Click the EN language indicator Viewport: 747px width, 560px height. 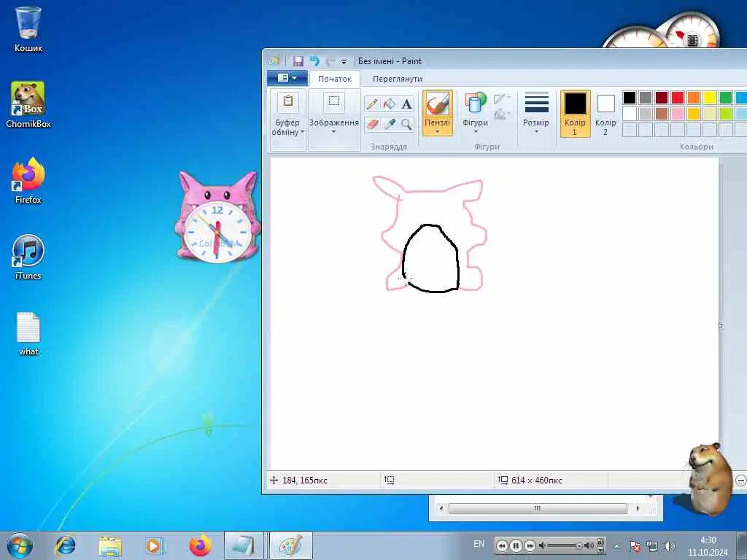[479, 544]
